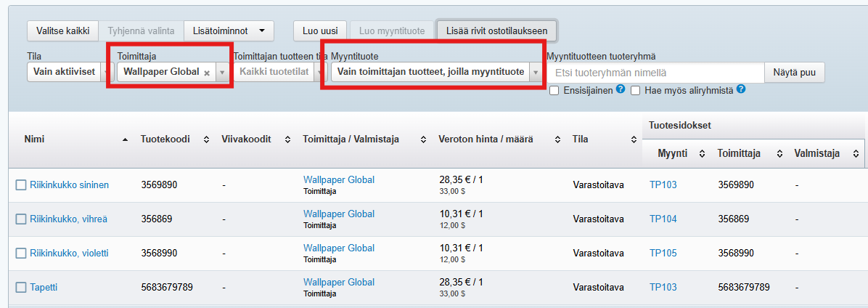Sort by Toimittaja / Valmistaja column
This screenshot has width=868, height=308.
click(424, 139)
